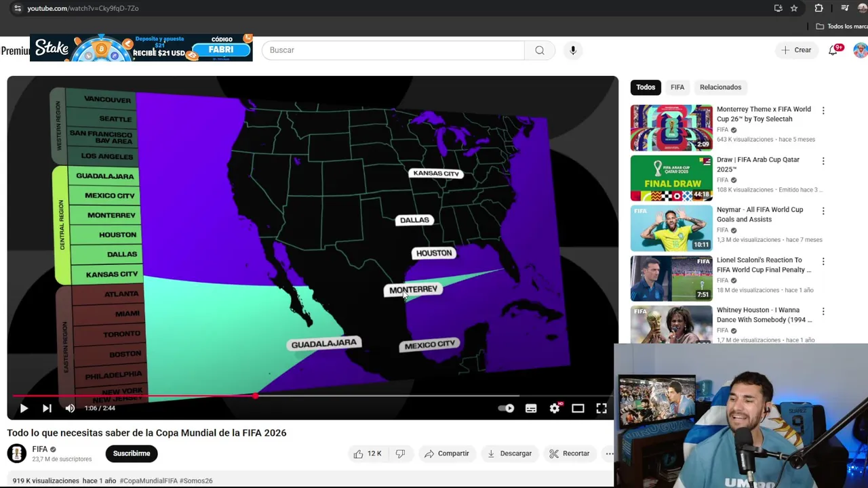Open Neymar goals video thumbnail

click(671, 228)
